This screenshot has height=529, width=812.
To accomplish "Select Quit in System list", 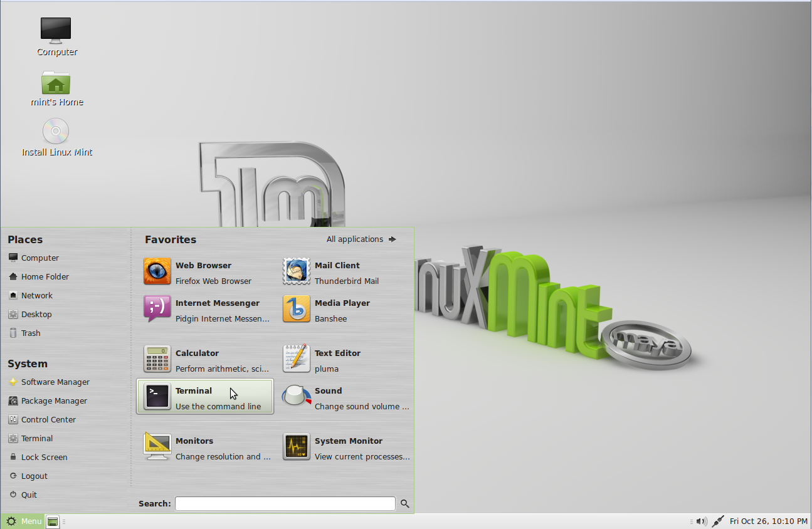I will point(23,495).
